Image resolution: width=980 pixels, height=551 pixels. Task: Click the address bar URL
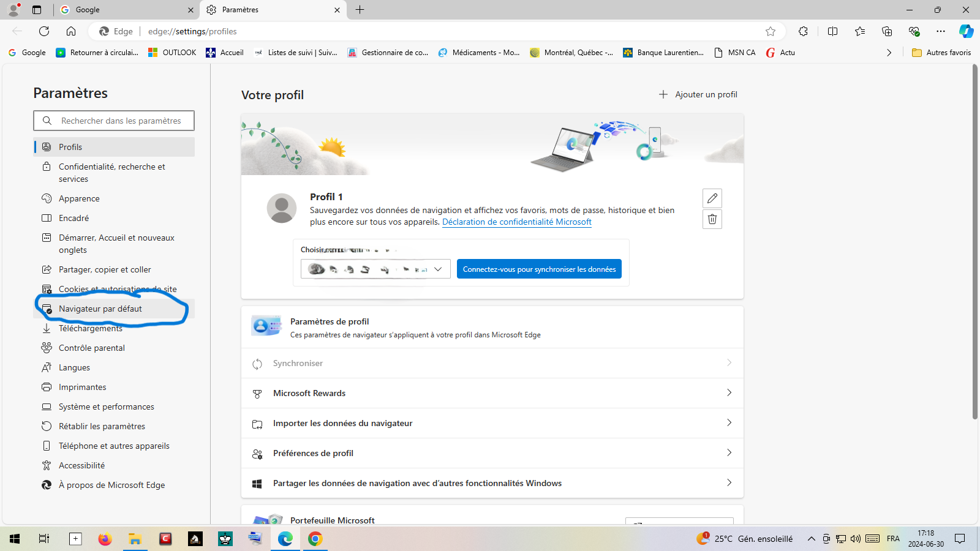click(x=192, y=31)
